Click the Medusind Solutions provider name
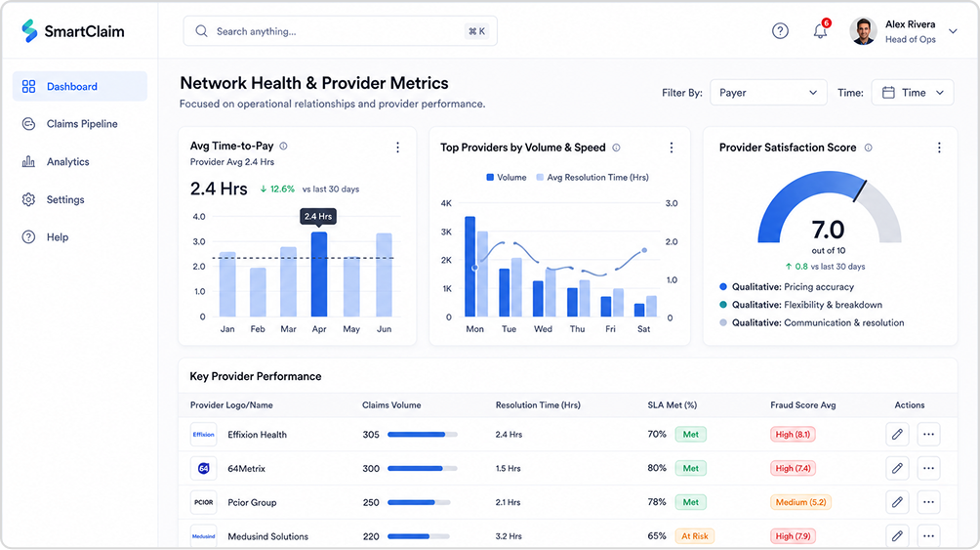 [x=267, y=536]
